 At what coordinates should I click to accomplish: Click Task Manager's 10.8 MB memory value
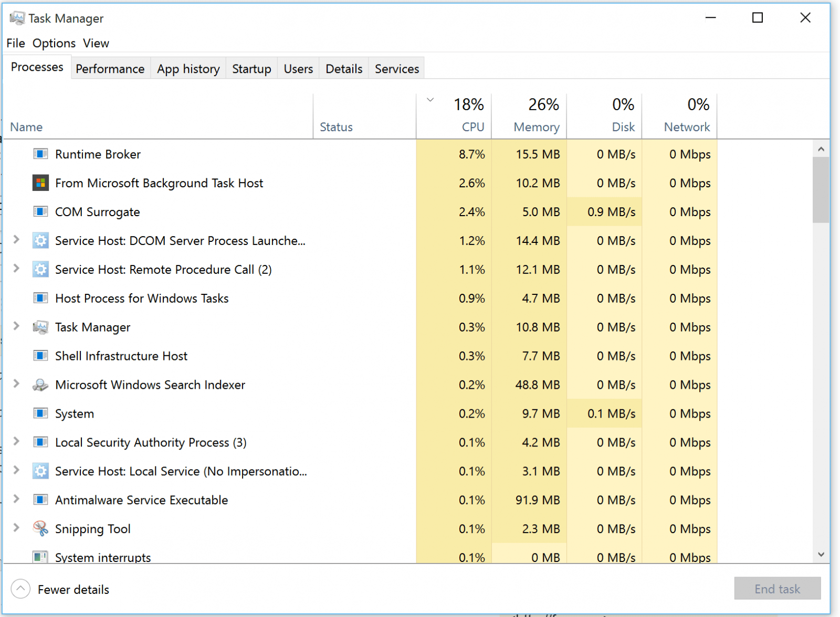point(538,327)
